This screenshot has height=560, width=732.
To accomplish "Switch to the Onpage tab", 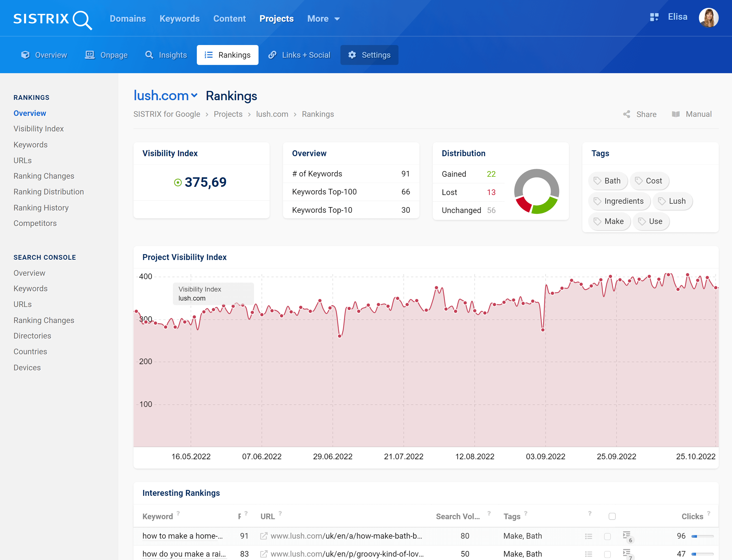I will coord(106,55).
